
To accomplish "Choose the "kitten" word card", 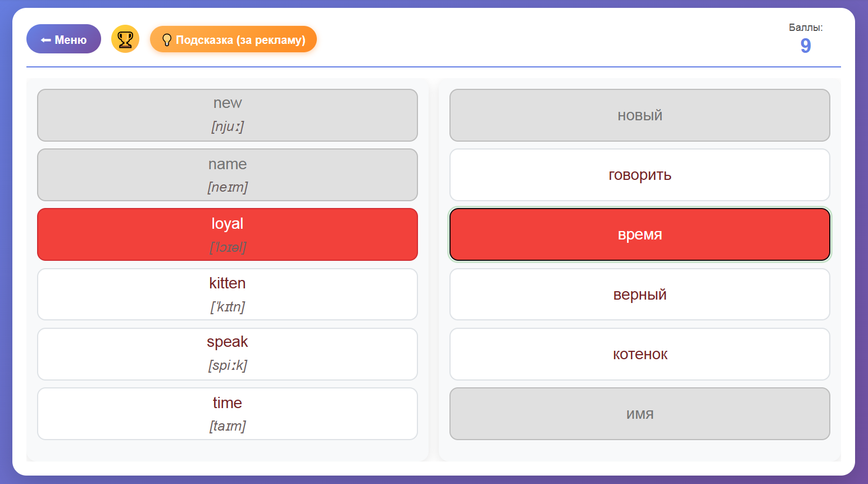I will 227,294.
